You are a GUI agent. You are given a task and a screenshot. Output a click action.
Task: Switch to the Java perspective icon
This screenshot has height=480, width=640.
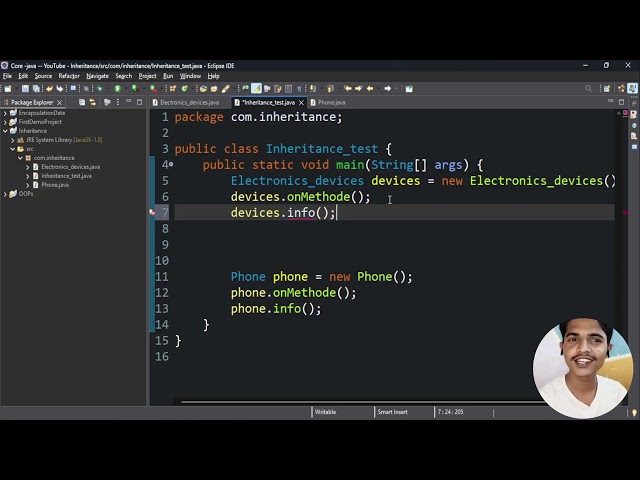pyautogui.click(x=632, y=89)
